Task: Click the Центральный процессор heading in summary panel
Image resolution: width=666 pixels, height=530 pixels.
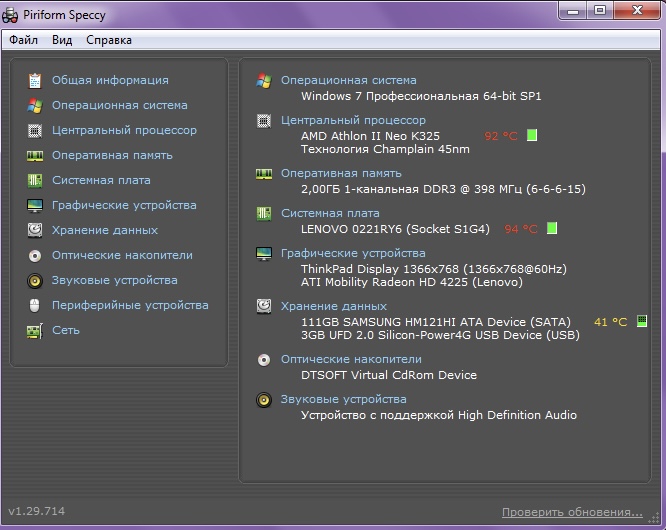Action: tap(353, 120)
